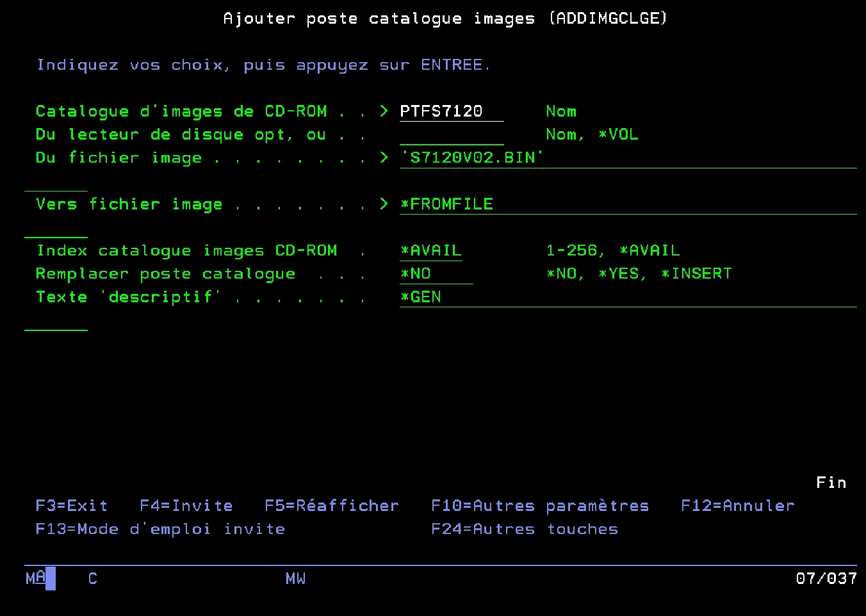The width and height of the screenshot is (866, 616).
Task: Focus the *GEN descriptive text field
Action: (628, 297)
